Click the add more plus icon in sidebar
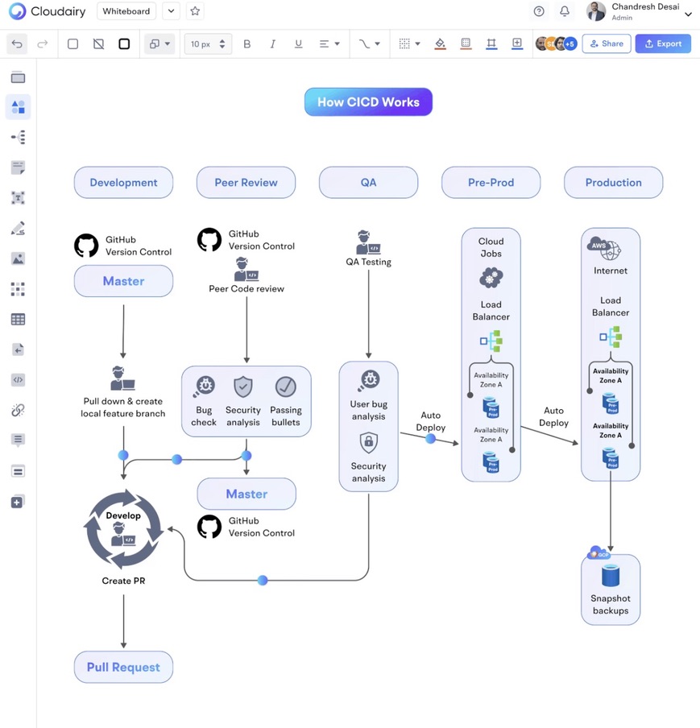Image resolution: width=700 pixels, height=728 pixels. point(17,502)
